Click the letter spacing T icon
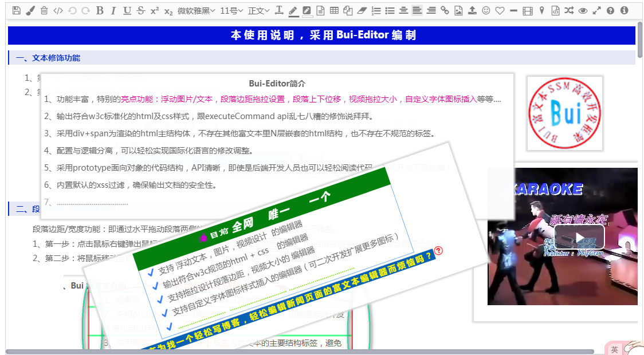This screenshot has width=644, height=355. point(279,11)
